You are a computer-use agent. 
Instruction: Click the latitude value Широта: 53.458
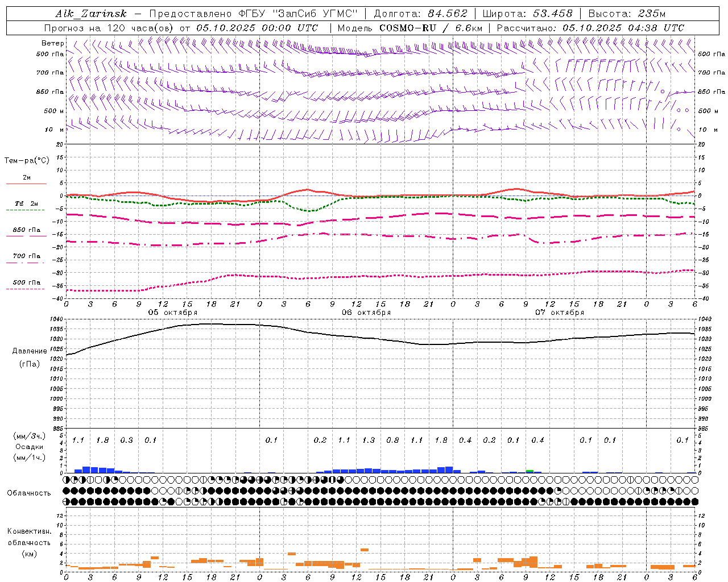coord(527,14)
